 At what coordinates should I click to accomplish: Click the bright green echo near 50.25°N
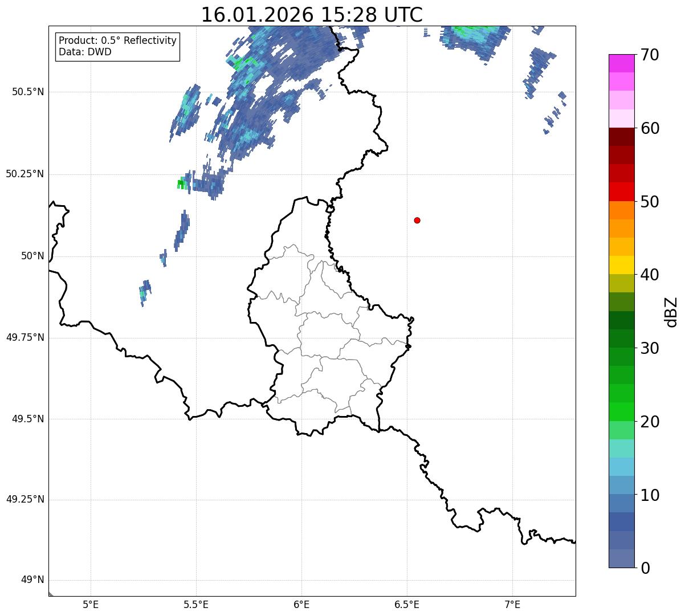[182, 183]
